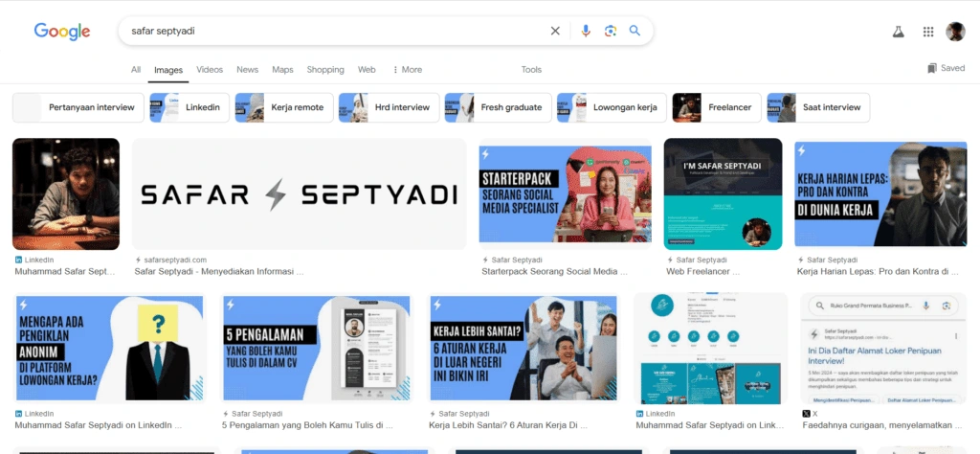Click 'Muhammad Safar Septyadi on LinkedIn' anonim caption
Viewport: 980px width, 454px height.
(99, 425)
